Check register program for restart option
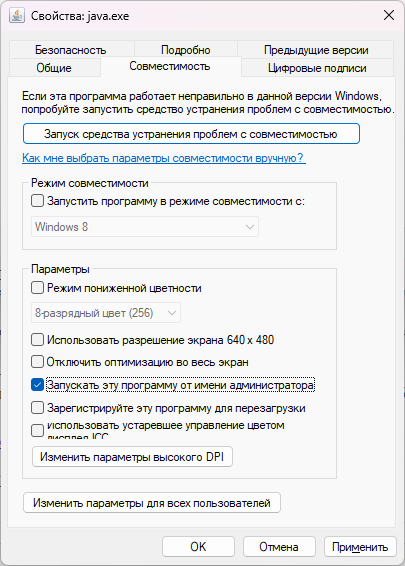Image resolution: width=405 pixels, height=566 pixels. click(x=38, y=408)
